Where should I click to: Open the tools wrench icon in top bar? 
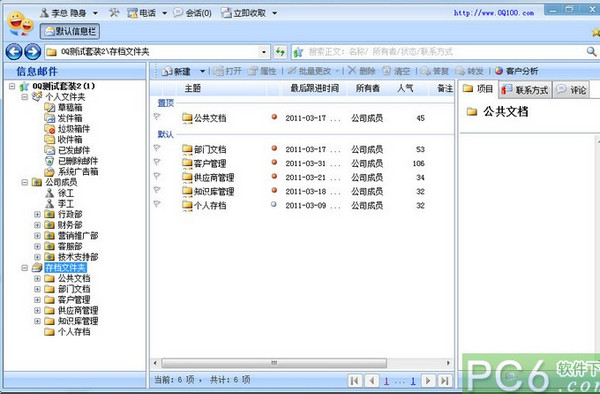point(114,13)
